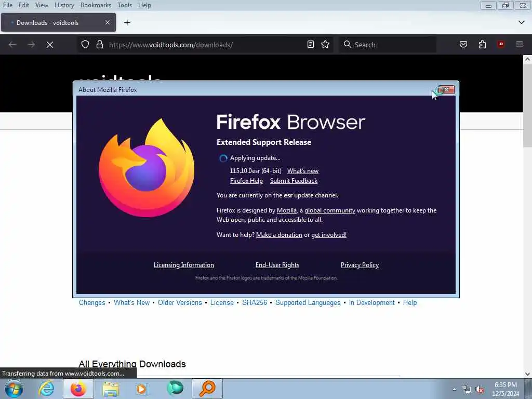Screen dimensions: 532x399
Task: Open the Edit menu
Action: (23, 5)
